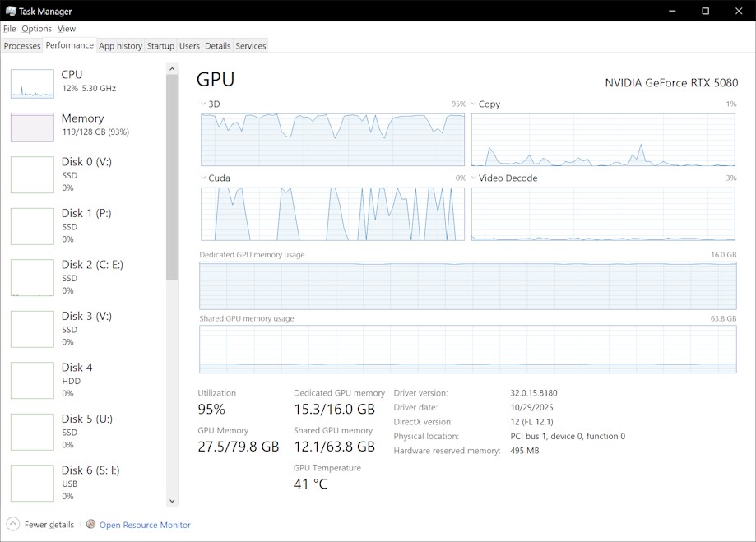The height and width of the screenshot is (542, 756).
Task: Select the Performance tab
Action: point(69,45)
